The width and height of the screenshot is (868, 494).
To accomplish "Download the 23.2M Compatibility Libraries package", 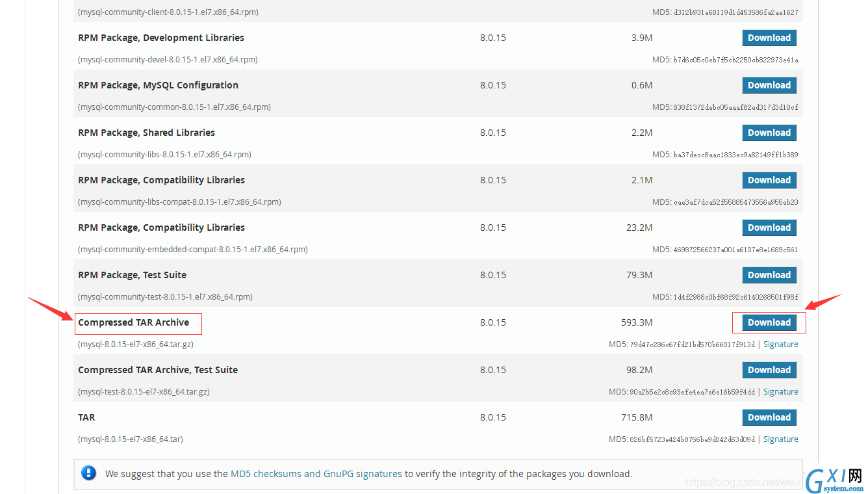I will (769, 227).
